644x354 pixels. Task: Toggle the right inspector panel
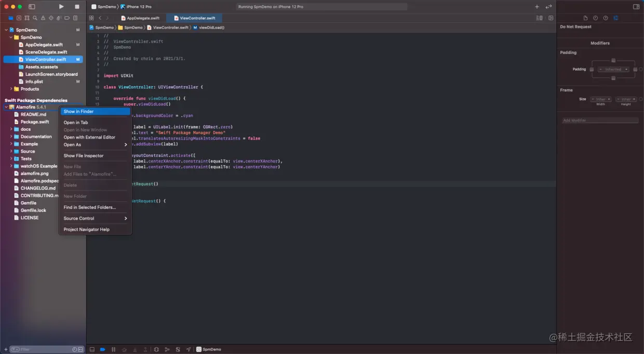coord(636,7)
